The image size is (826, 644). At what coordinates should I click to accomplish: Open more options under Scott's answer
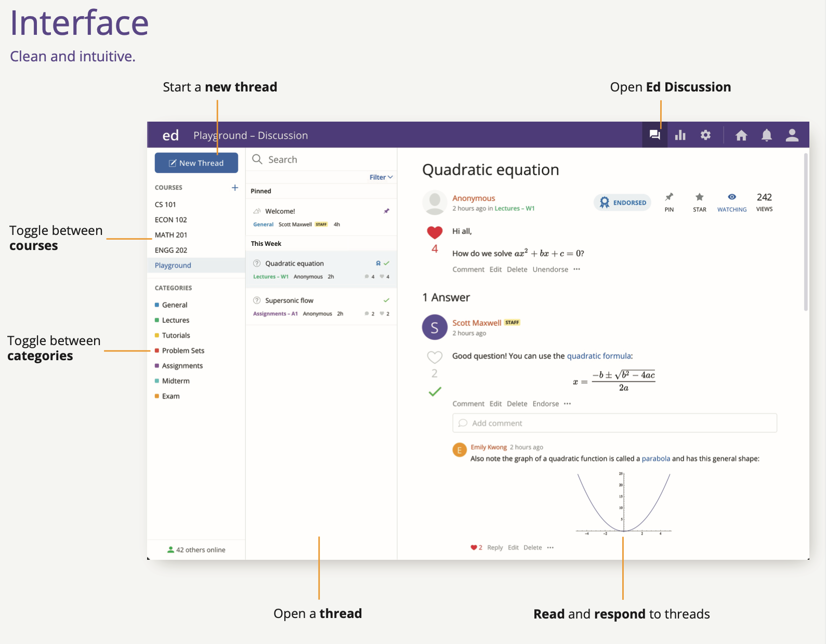[567, 403]
